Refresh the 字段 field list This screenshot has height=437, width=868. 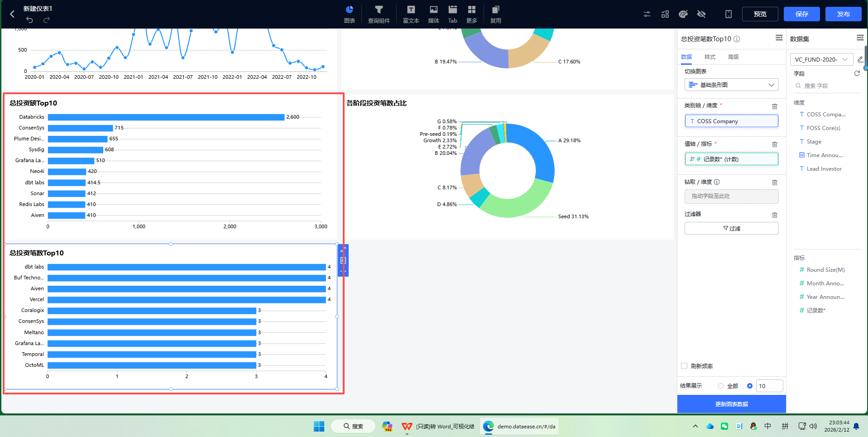[x=857, y=73]
